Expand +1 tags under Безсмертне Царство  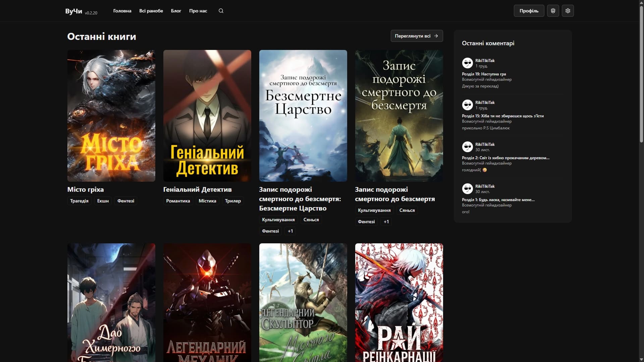tap(290, 231)
